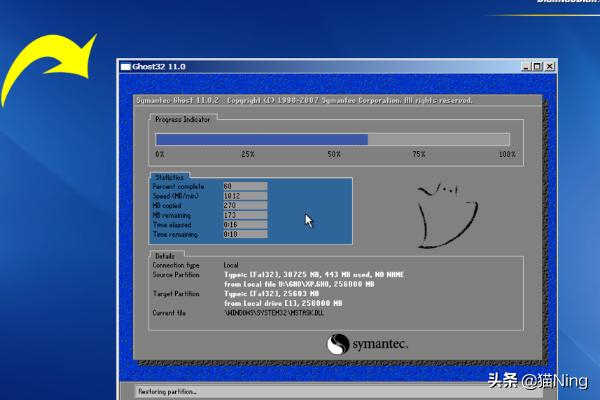Click the Current file path MSTASK.DLL
Image resolution: width=600 pixels, height=400 pixels.
click(274, 313)
